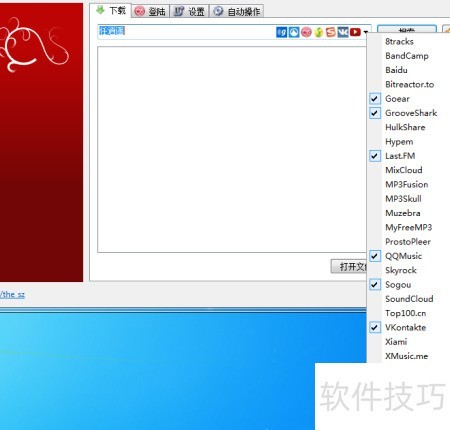The image size is (450, 430).
Task: Click the Goear source icon in search box
Action: coord(281,32)
